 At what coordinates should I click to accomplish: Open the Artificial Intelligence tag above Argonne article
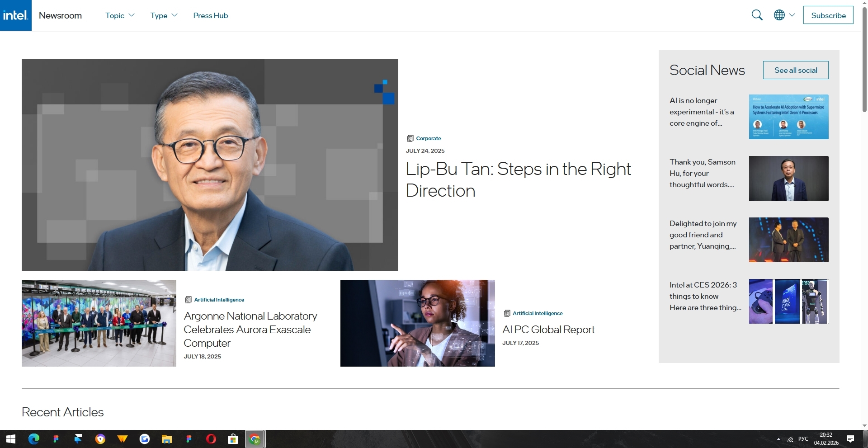[x=219, y=300]
